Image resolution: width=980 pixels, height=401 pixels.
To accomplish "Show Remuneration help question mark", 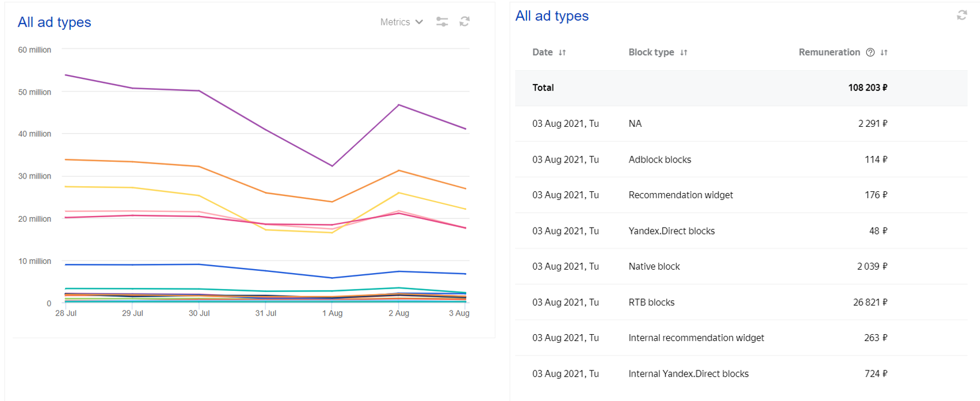I will [x=870, y=52].
